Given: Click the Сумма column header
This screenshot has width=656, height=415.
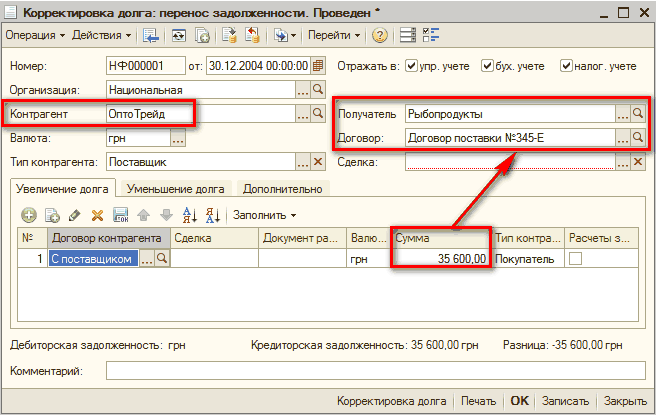Looking at the screenshot, I should [x=441, y=238].
